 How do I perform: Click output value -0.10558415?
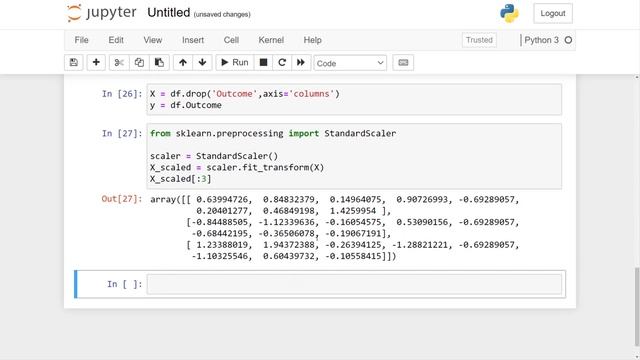point(353,256)
